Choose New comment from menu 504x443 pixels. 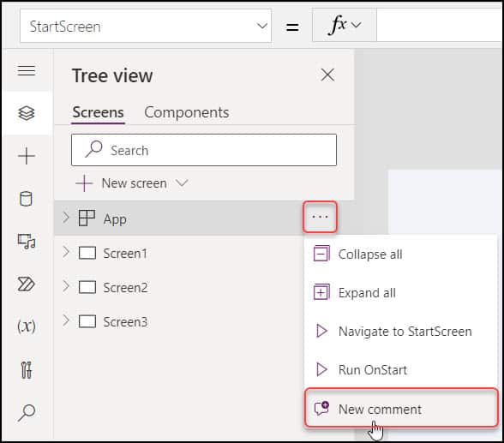coord(401,409)
